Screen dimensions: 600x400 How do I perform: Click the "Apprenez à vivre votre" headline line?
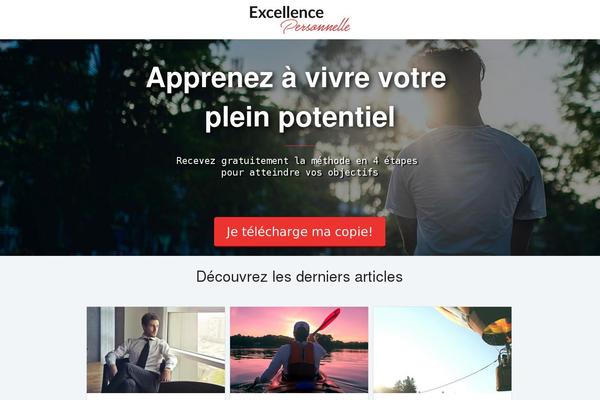point(296,78)
